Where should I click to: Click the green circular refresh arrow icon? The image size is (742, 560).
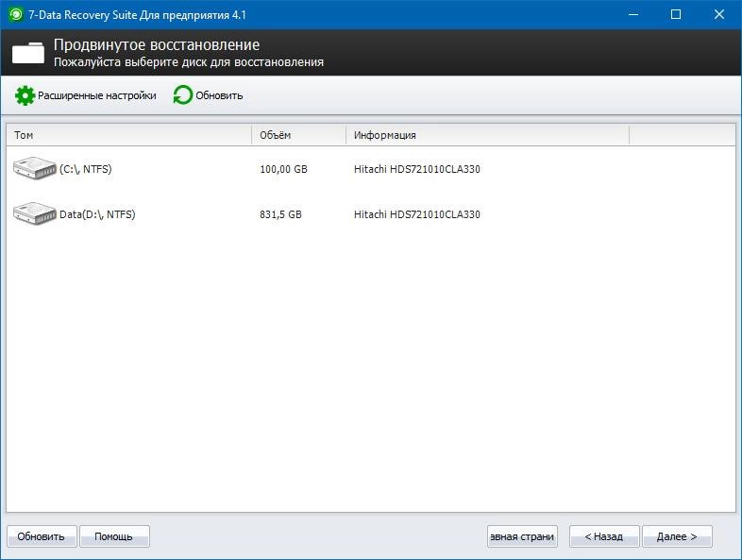[182, 95]
